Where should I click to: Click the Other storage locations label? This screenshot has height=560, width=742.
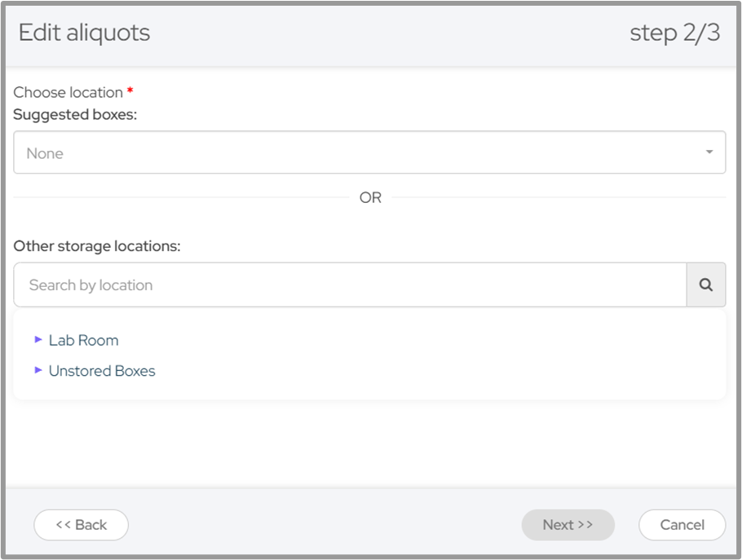(x=96, y=245)
